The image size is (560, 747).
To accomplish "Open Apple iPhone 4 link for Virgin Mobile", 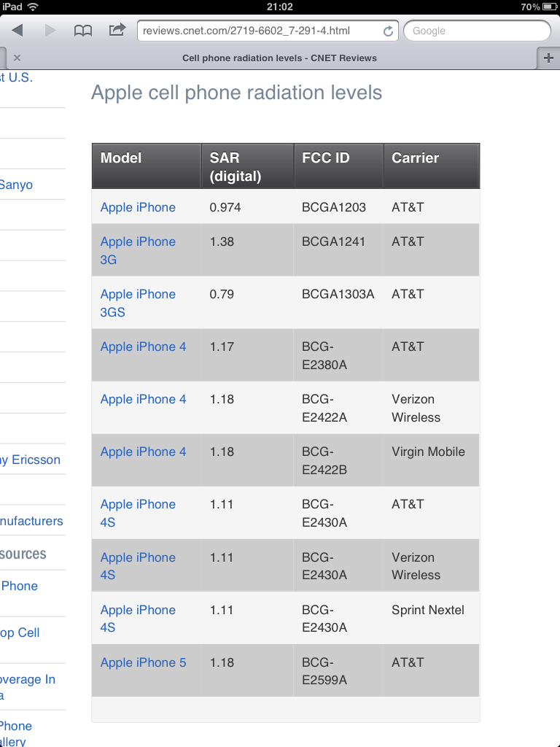I will click(144, 452).
